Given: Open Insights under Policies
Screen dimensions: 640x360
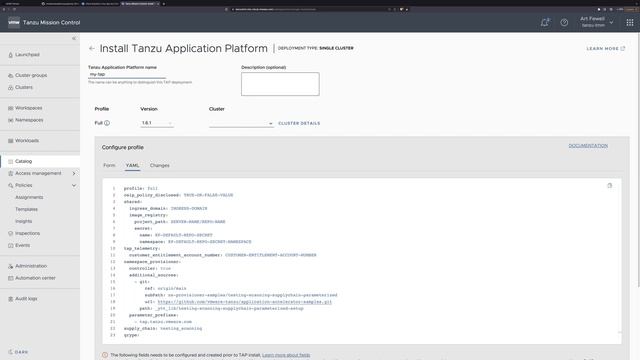Looking at the screenshot, I should point(24,221).
